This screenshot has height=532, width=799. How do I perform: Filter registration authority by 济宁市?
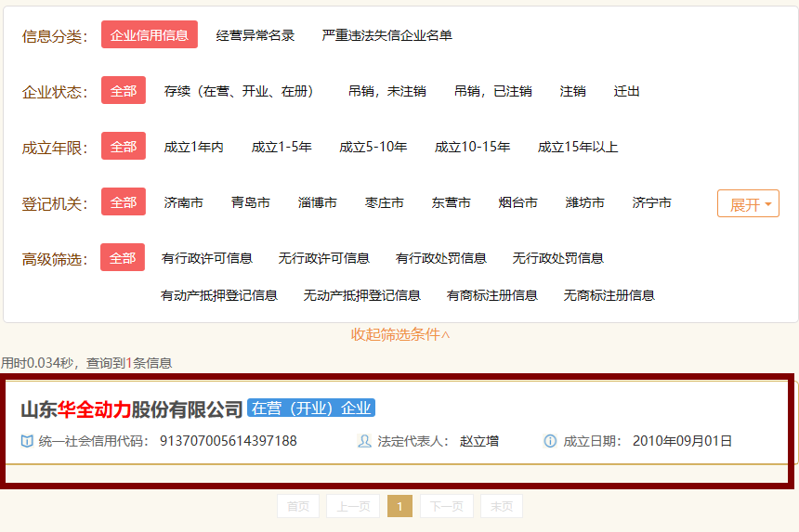(x=651, y=202)
